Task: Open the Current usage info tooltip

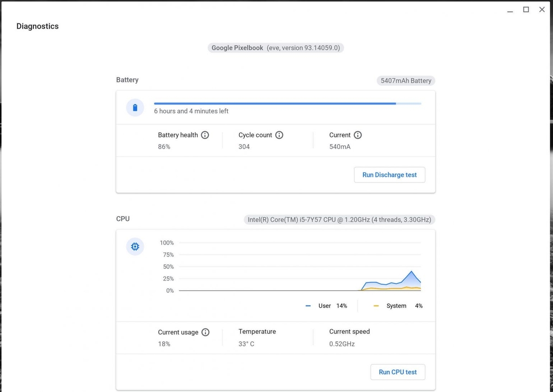Action: coord(205,332)
